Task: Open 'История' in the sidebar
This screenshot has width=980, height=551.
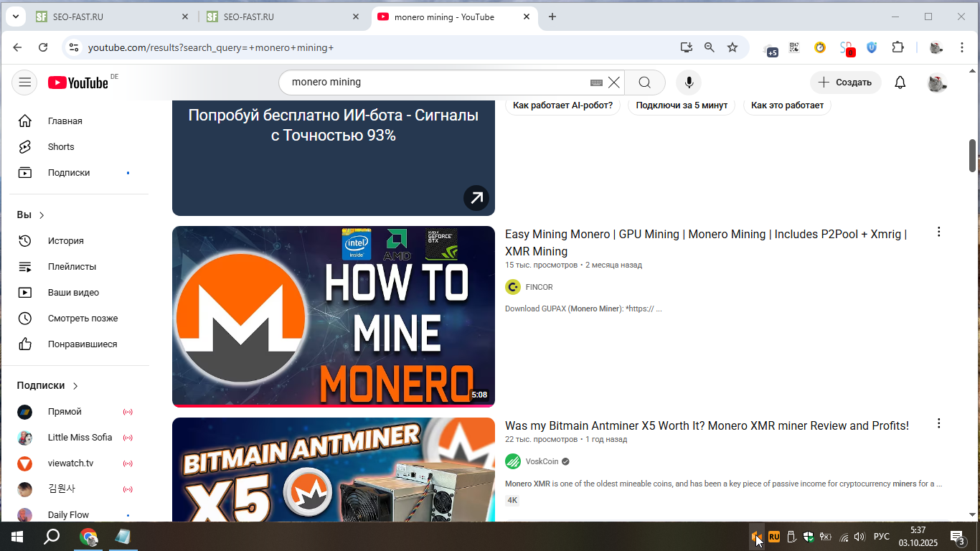Action: pos(79,241)
